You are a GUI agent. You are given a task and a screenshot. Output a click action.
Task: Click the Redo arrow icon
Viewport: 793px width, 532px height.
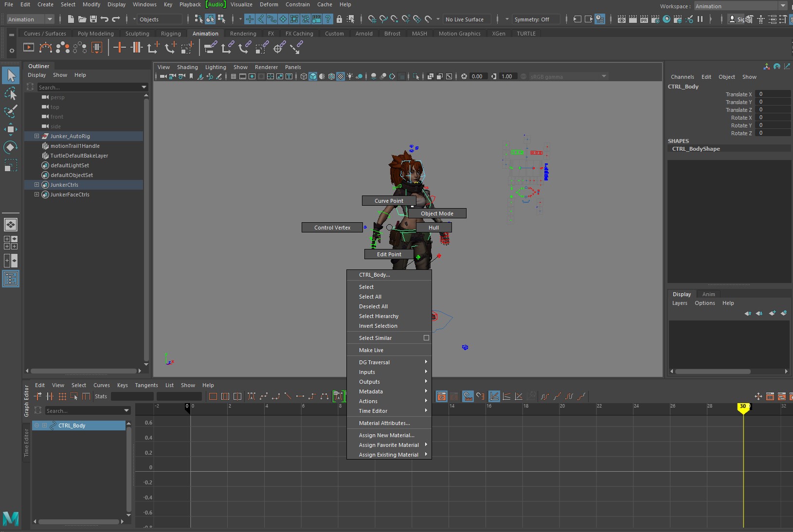(116, 19)
